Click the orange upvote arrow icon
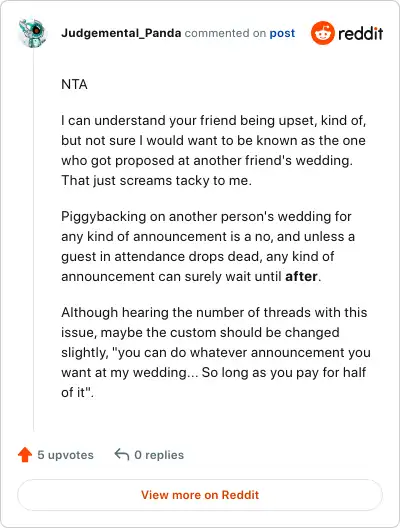The height and width of the screenshot is (528, 400). coord(25,455)
